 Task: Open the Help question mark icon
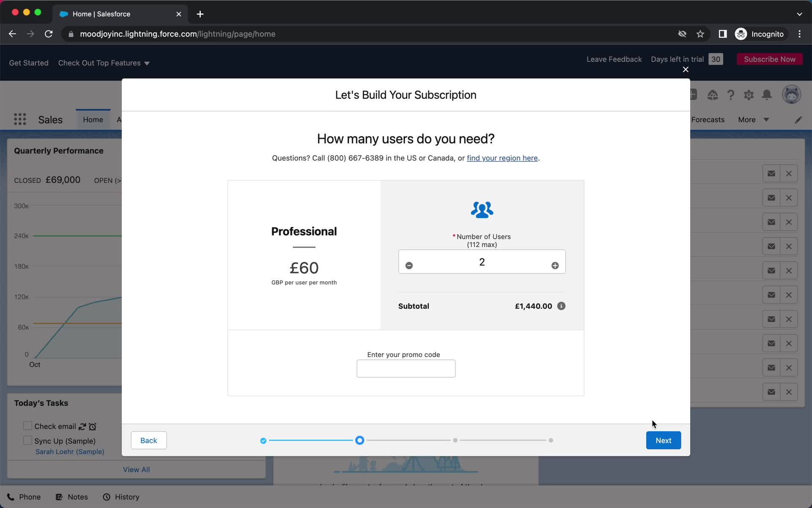(x=730, y=95)
